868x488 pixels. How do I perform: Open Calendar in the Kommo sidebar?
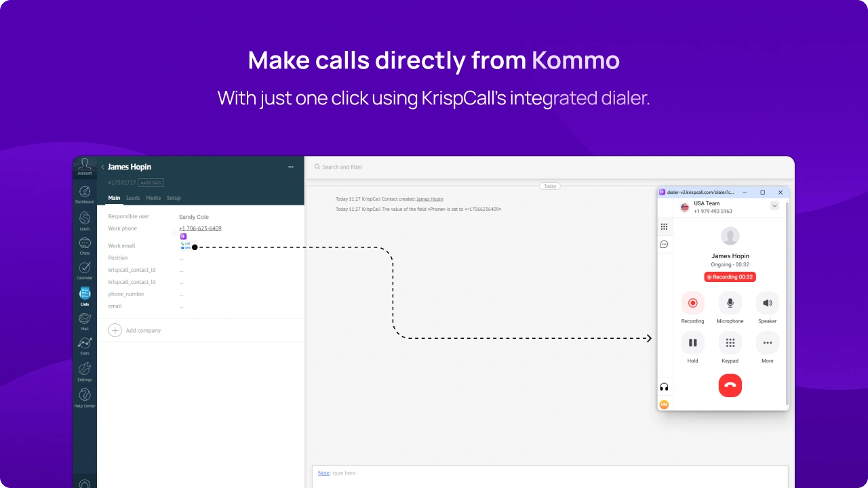(85, 271)
